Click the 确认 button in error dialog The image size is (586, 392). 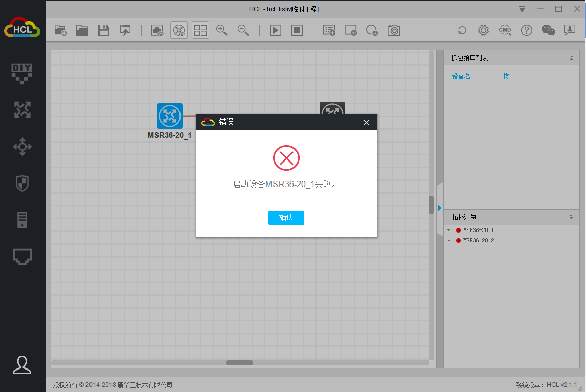click(x=286, y=218)
